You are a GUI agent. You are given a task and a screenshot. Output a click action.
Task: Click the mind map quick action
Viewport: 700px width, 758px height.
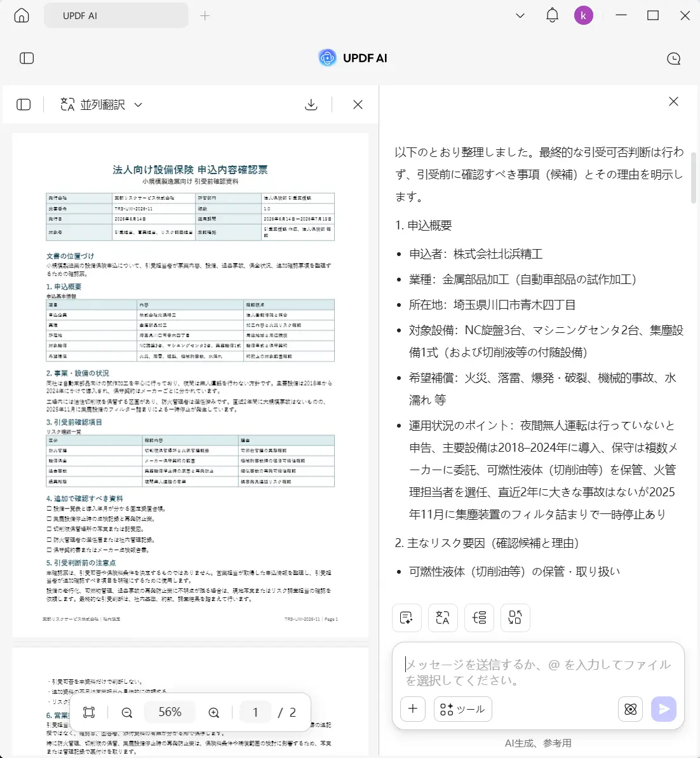[x=479, y=618]
